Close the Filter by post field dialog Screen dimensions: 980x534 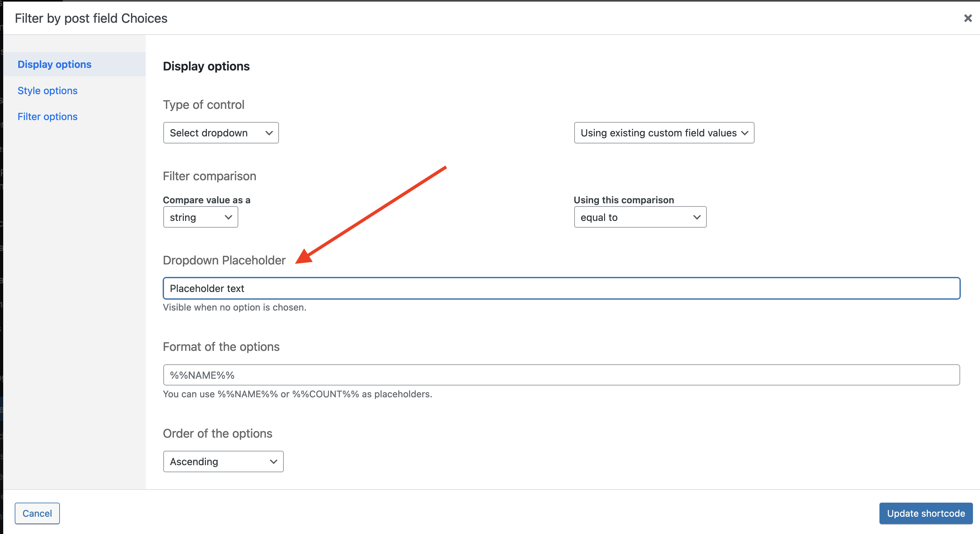(968, 18)
